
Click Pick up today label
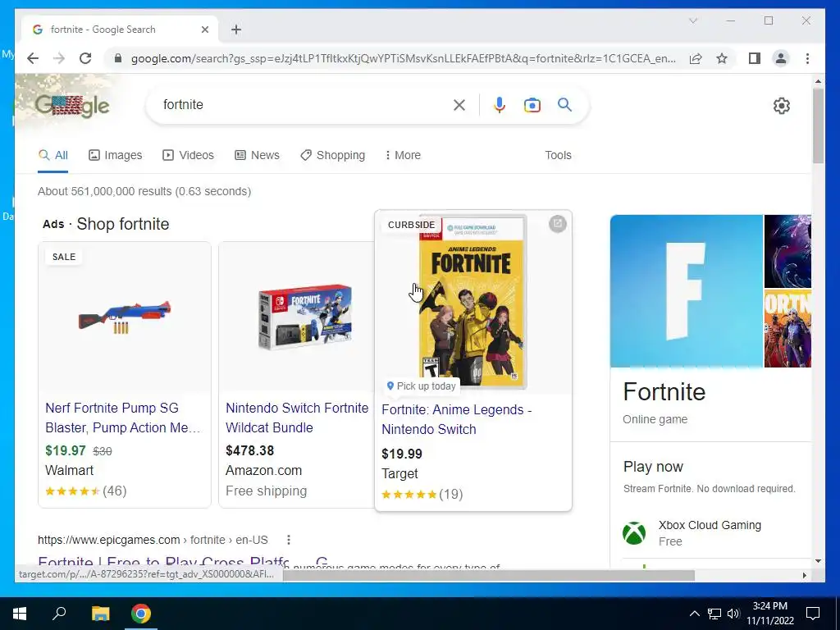click(422, 386)
